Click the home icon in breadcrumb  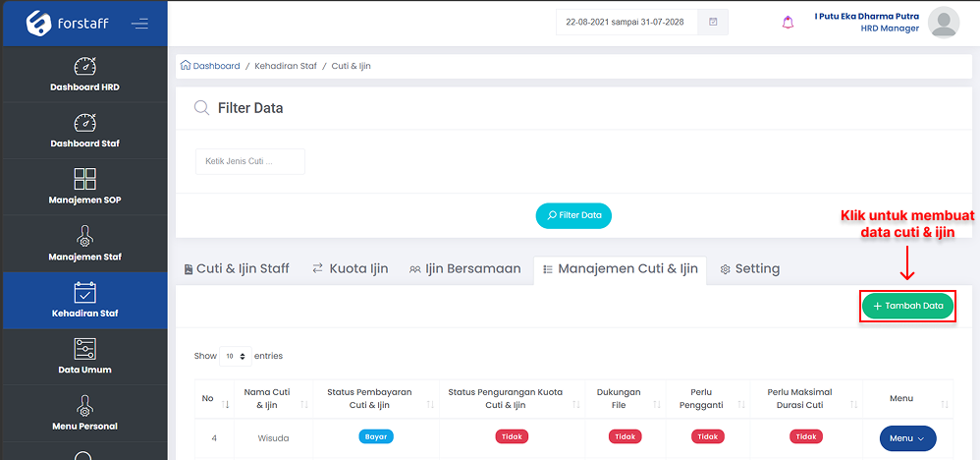(185, 65)
